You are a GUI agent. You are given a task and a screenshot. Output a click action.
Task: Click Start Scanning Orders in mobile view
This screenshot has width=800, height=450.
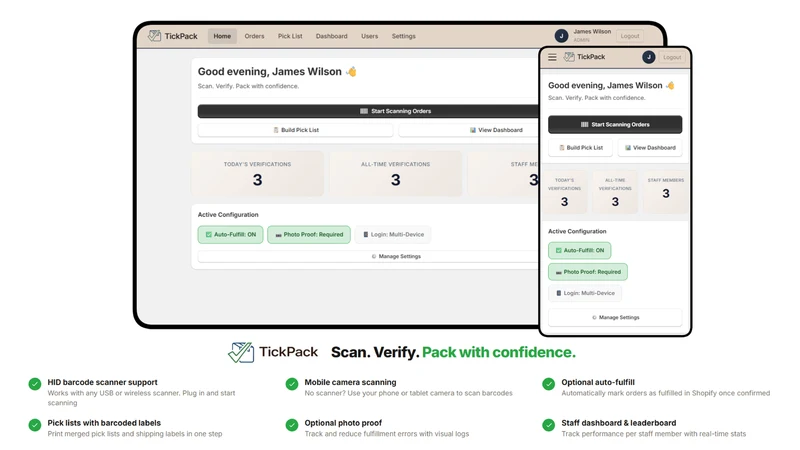click(x=615, y=124)
